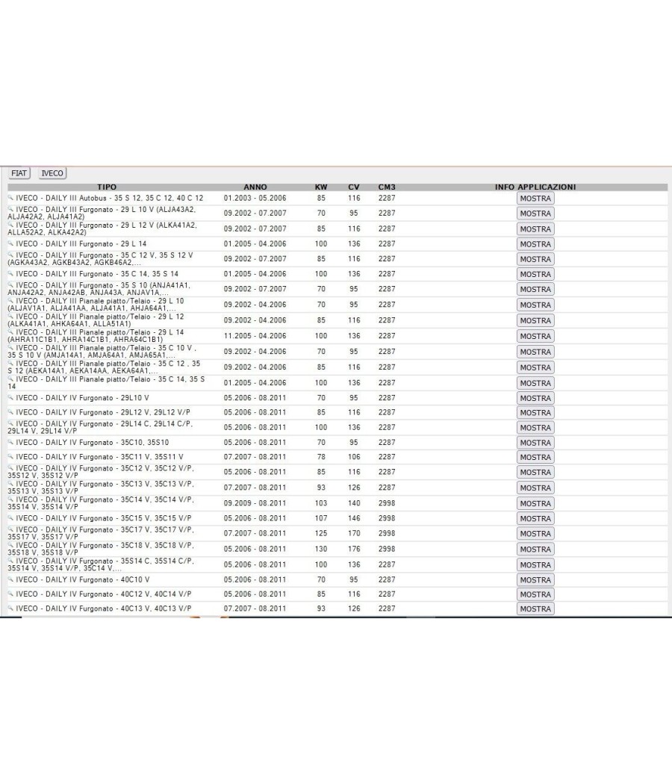This screenshot has width=672, height=784.
Task: Click magnifier icon for Daily III Furgonato 35 C 14, 35 S 14
Action: [x=10, y=273]
